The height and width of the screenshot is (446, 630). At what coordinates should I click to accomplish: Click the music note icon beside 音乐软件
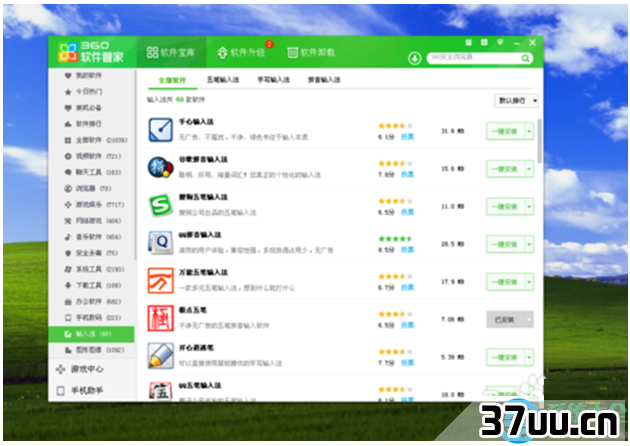point(68,237)
